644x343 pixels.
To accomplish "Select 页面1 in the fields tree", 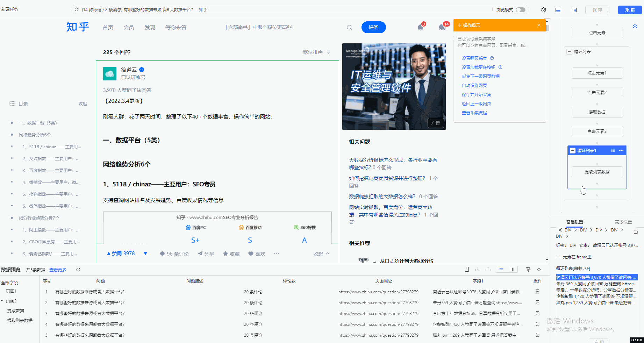I will [11, 291].
